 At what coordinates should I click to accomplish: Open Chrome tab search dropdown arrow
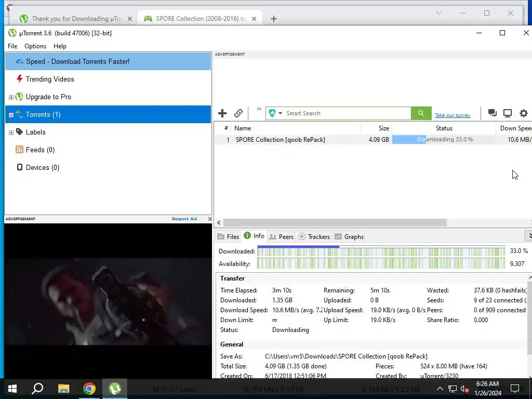tap(439, 13)
